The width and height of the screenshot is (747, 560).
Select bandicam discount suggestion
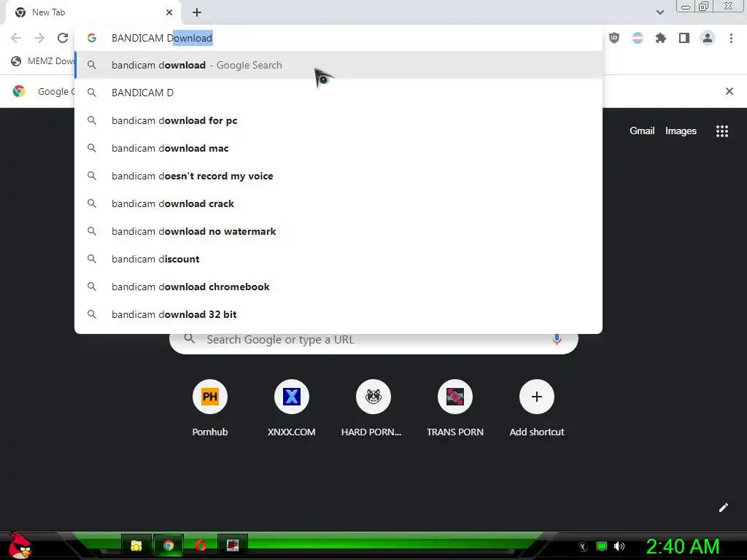tap(338, 259)
